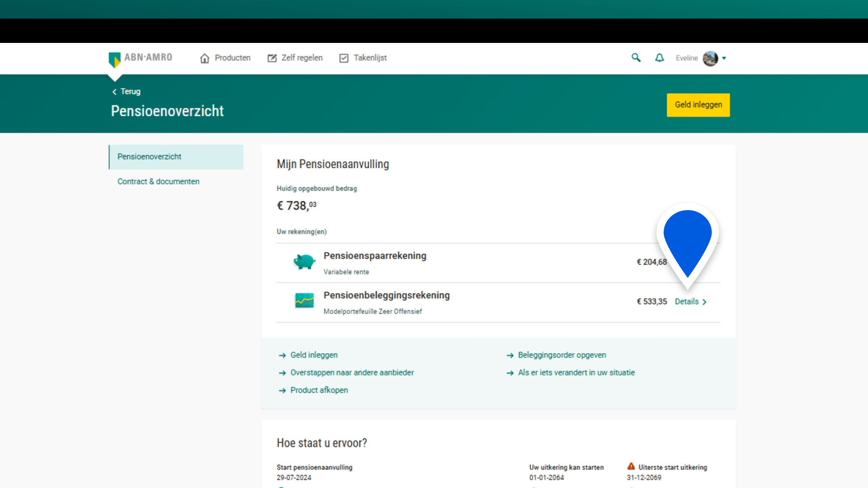The image size is (868, 488).
Task: Click the Beleggingsorder opgeven link
Action: coord(561,355)
